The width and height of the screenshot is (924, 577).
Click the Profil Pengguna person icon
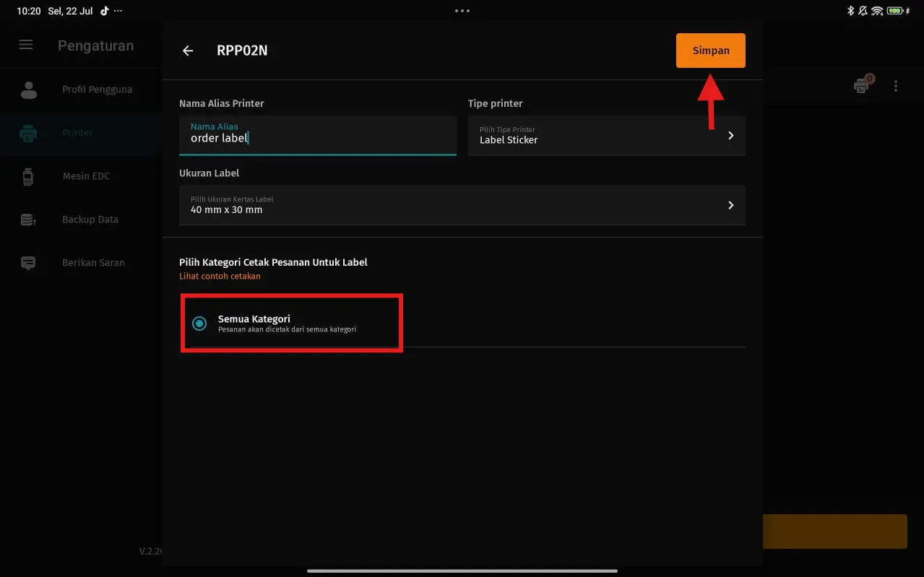[29, 90]
